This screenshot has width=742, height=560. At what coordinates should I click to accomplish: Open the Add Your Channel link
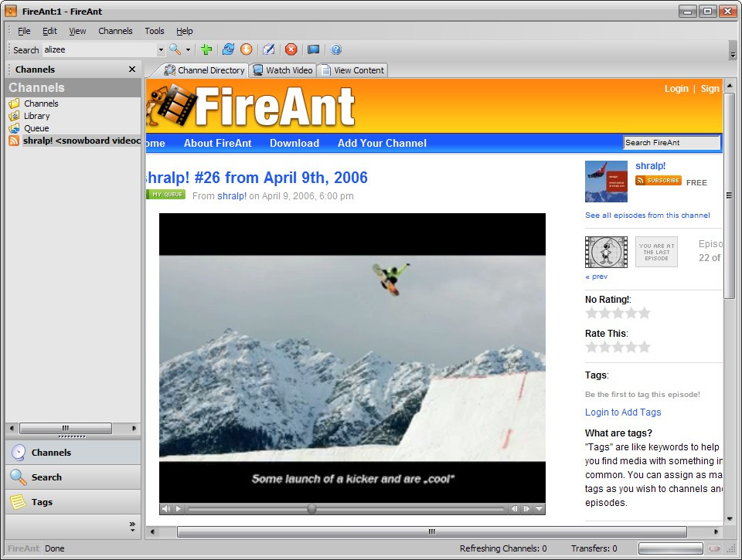pos(382,143)
